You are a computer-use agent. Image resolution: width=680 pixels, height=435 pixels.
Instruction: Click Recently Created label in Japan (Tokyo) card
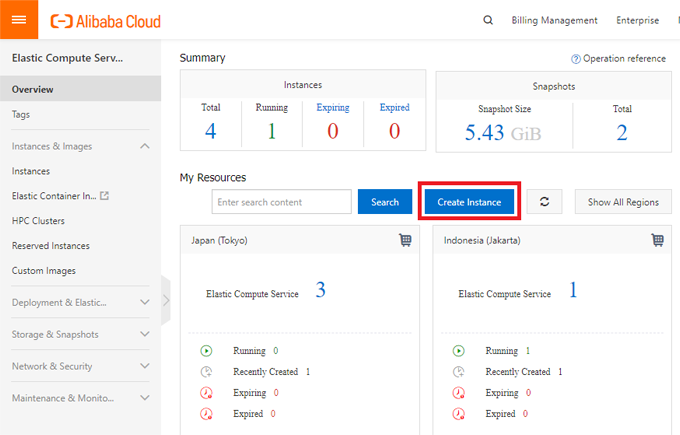tap(265, 372)
